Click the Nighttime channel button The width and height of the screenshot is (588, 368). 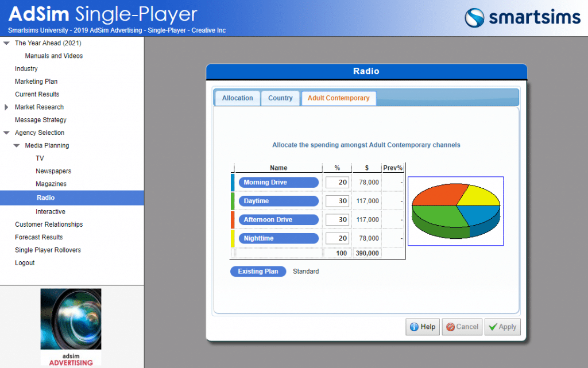click(x=278, y=238)
